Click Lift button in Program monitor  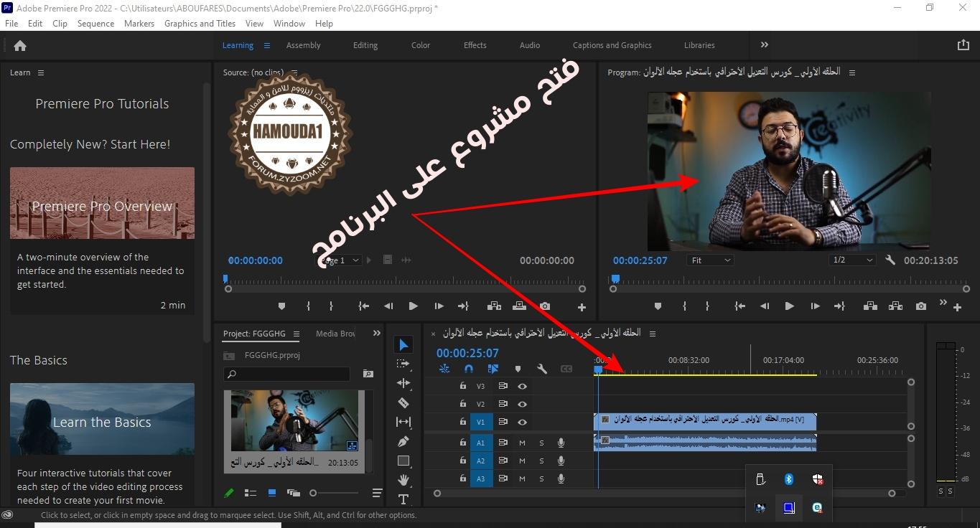point(870,306)
